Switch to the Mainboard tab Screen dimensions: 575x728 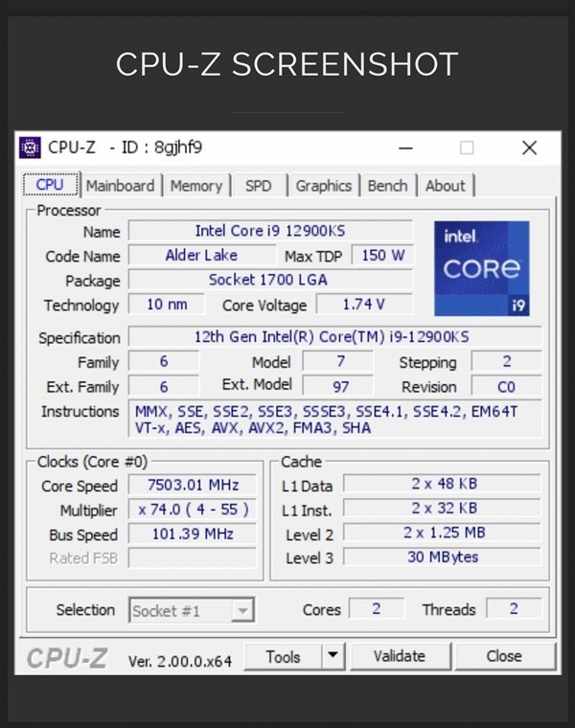click(x=120, y=186)
